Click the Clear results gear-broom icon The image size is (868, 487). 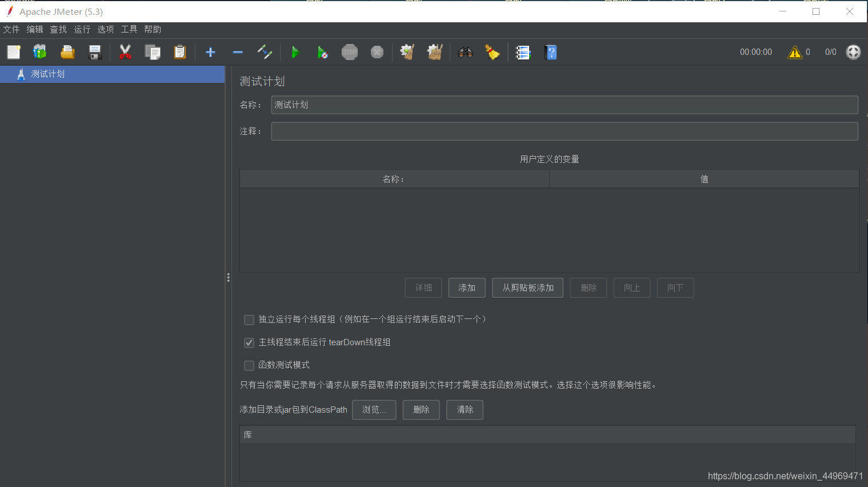tap(407, 52)
